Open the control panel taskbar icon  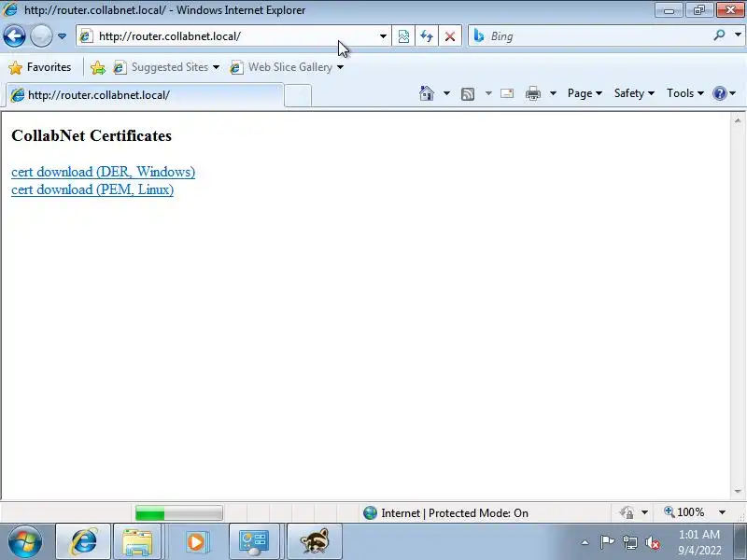(253, 541)
